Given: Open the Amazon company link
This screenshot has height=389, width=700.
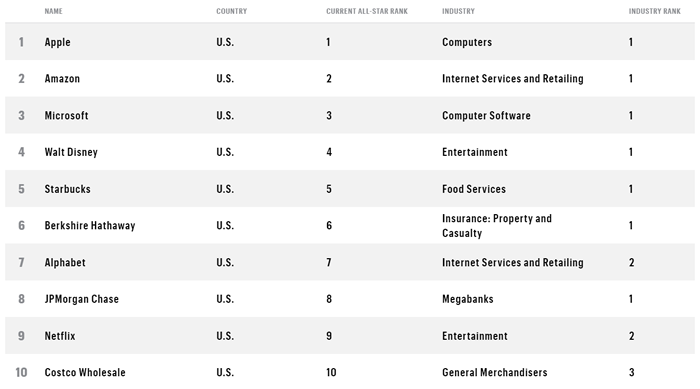Looking at the screenshot, I should (62, 79).
